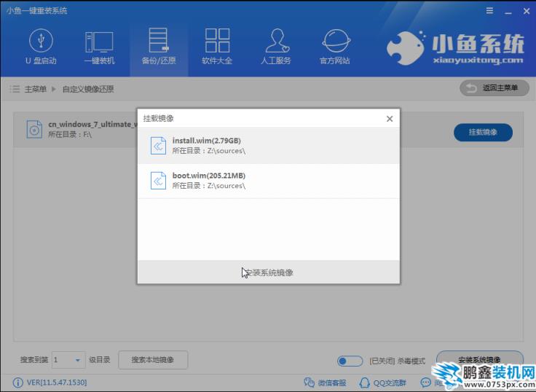Viewport: 536px width, 392px height.
Task: Click the feedback chat bubble icon
Action: point(425,382)
